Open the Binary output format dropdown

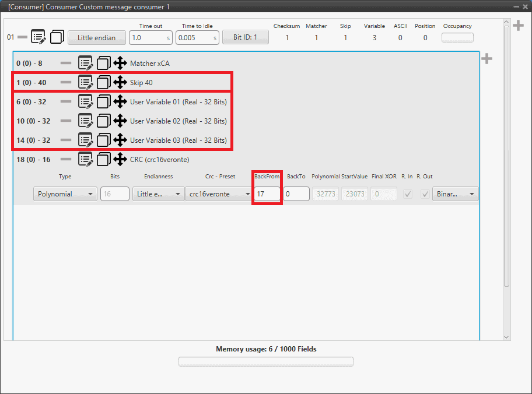coord(455,194)
